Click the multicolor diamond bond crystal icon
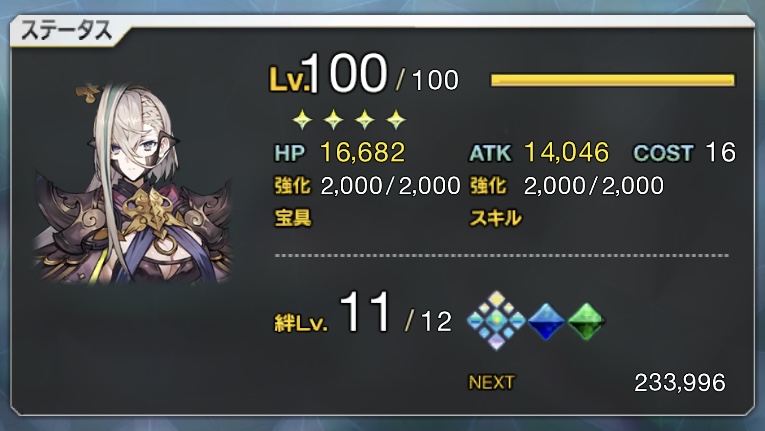The image size is (765, 431). click(x=496, y=320)
